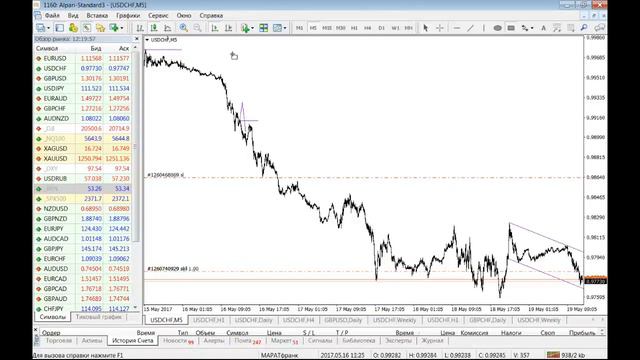Switch timeframe to H4

pyautogui.click(x=368, y=28)
